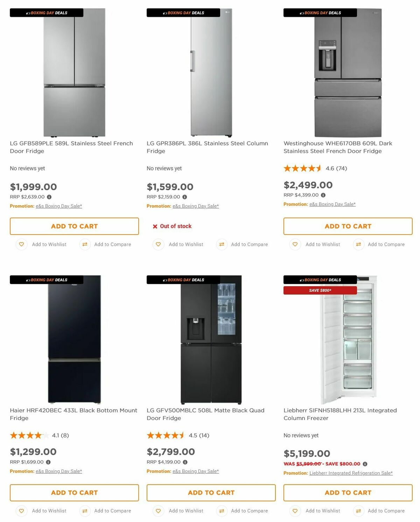This screenshot has height=522, width=420.
Task: Open Haier black bottom mount fridge image
Action: coord(74,340)
